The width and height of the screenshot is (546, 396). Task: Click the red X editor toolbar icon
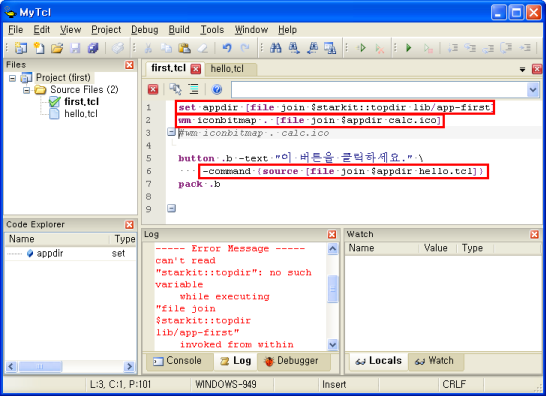point(153,90)
